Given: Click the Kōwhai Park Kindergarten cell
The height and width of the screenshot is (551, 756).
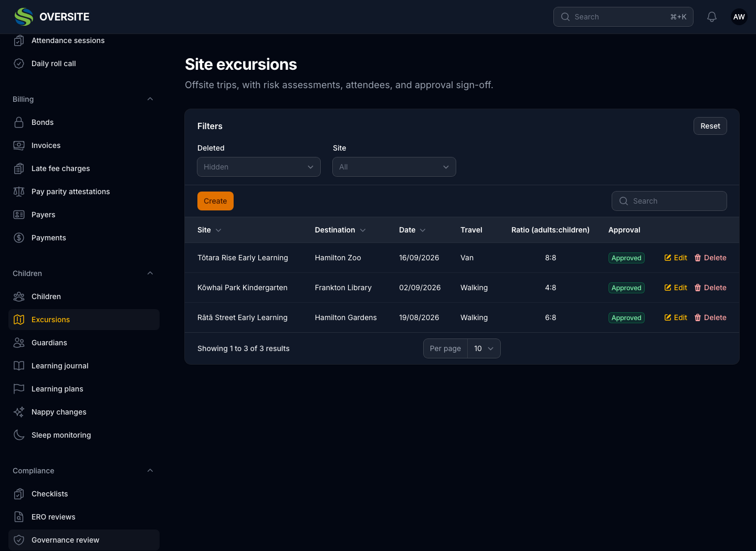Looking at the screenshot, I should point(243,288).
